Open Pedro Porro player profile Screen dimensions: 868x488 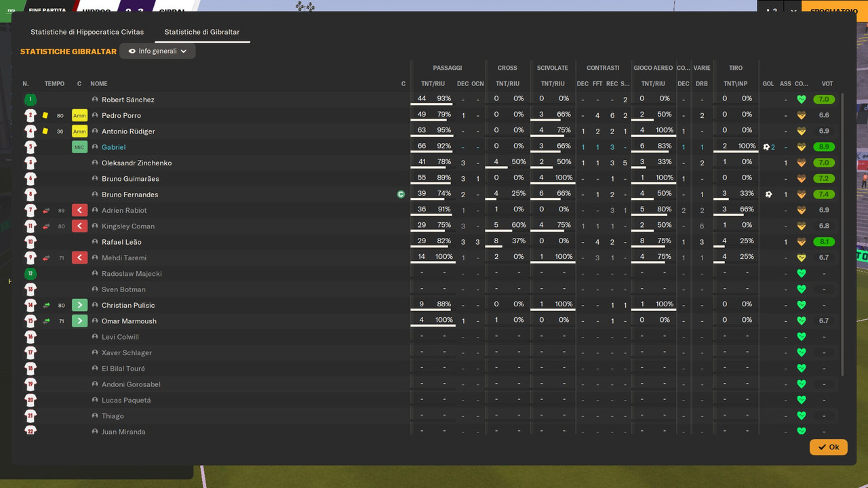pos(121,115)
